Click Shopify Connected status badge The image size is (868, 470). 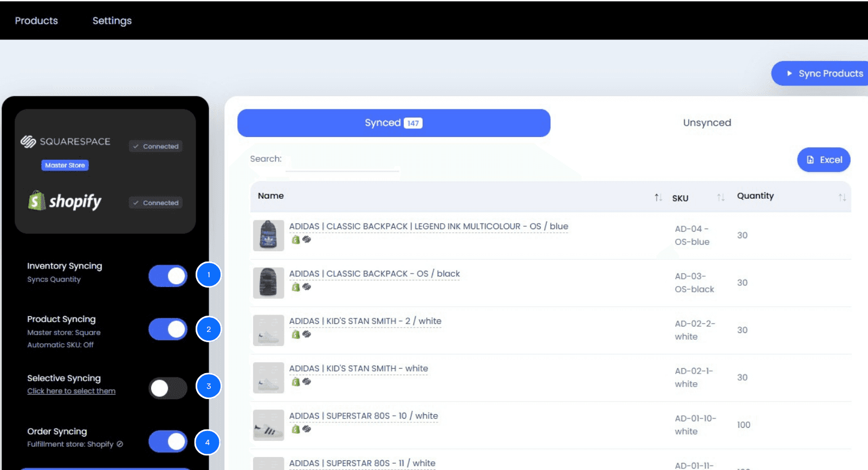coord(156,203)
